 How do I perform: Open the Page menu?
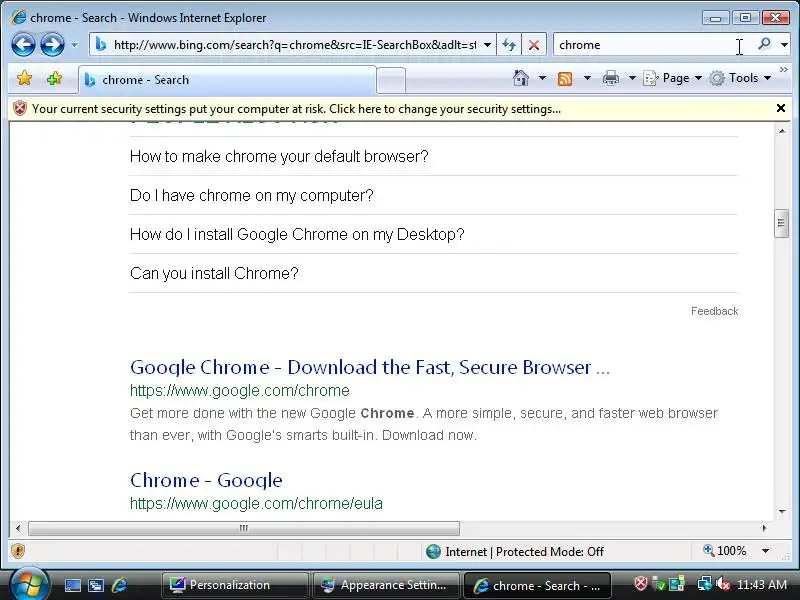pos(672,78)
